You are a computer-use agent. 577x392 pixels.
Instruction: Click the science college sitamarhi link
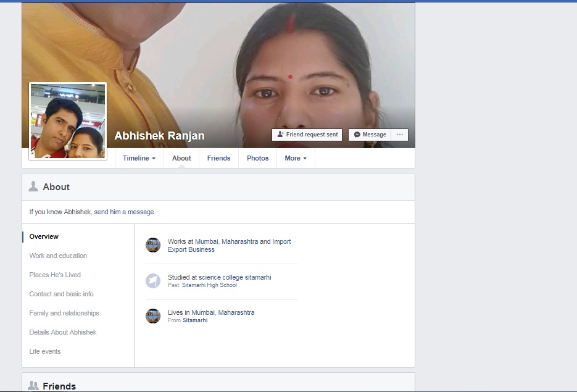(x=235, y=277)
